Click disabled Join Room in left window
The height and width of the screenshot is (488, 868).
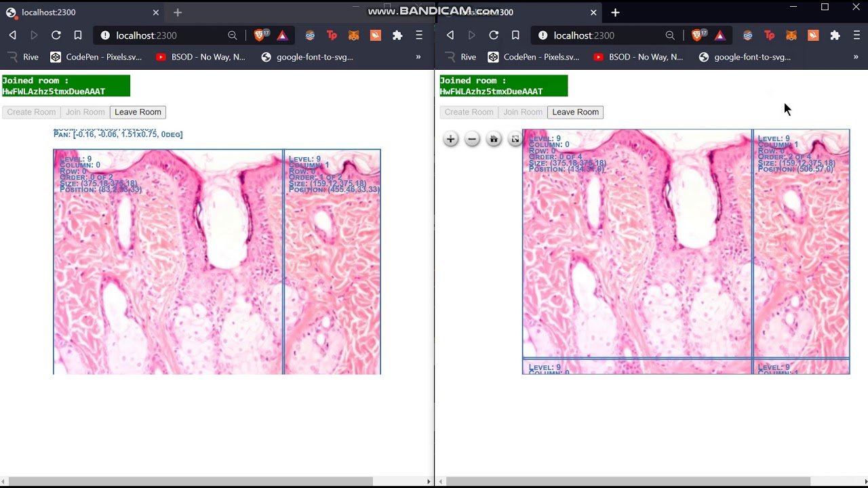(85, 112)
